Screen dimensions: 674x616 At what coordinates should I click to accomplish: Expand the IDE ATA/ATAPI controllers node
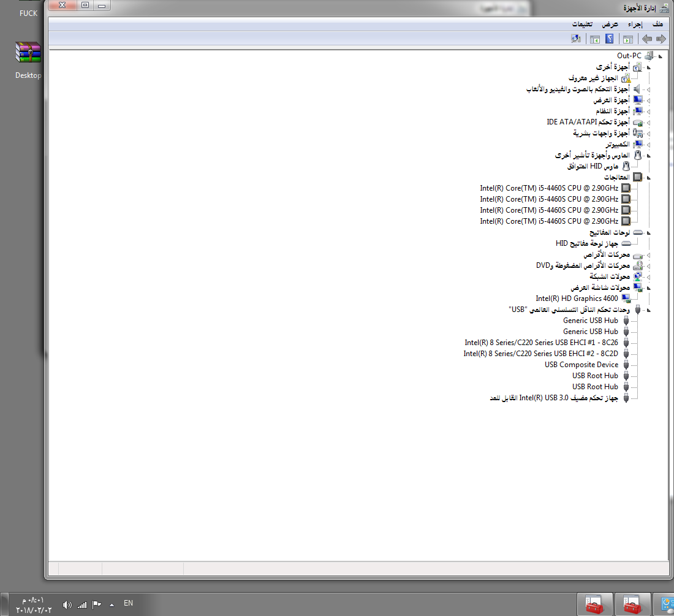point(649,122)
